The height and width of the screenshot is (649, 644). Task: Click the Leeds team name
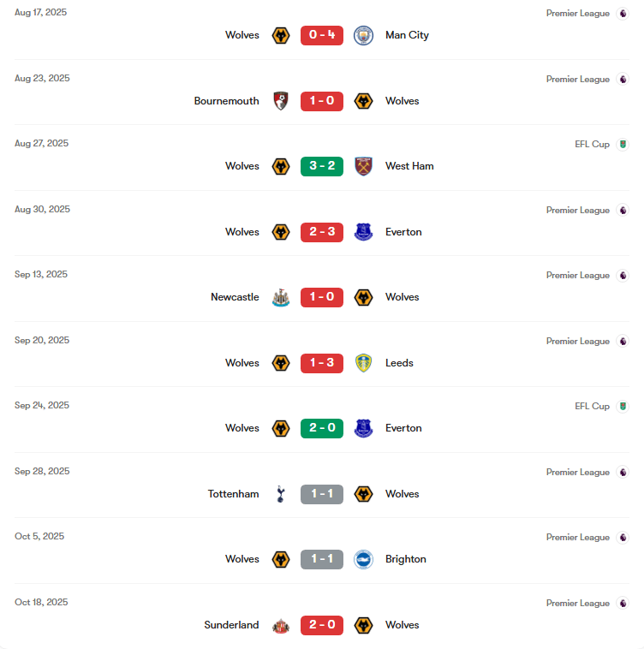399,363
